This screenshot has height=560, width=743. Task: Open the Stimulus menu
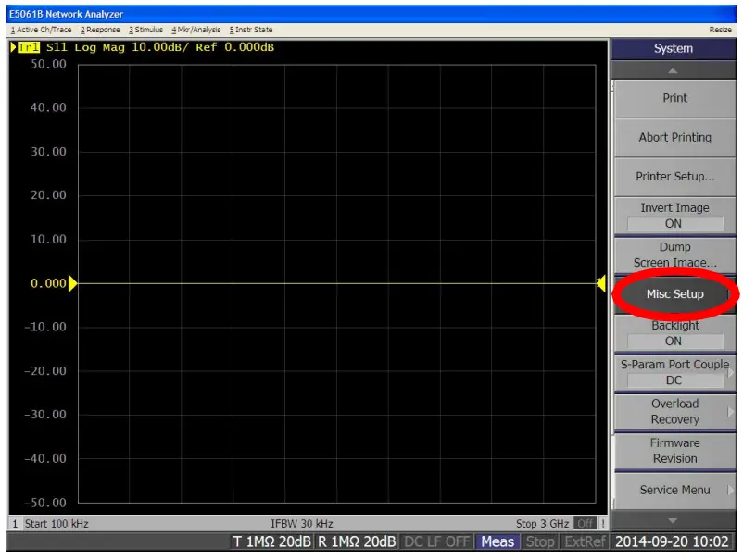tap(146, 29)
